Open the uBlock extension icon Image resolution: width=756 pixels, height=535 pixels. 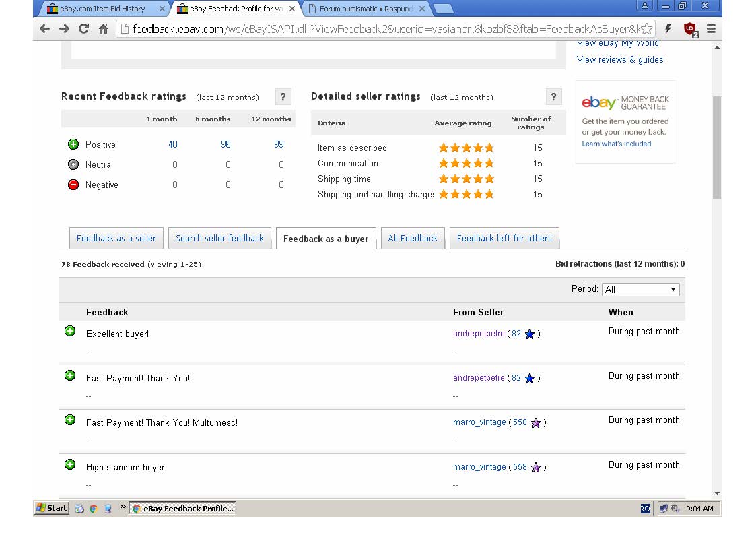click(x=690, y=28)
